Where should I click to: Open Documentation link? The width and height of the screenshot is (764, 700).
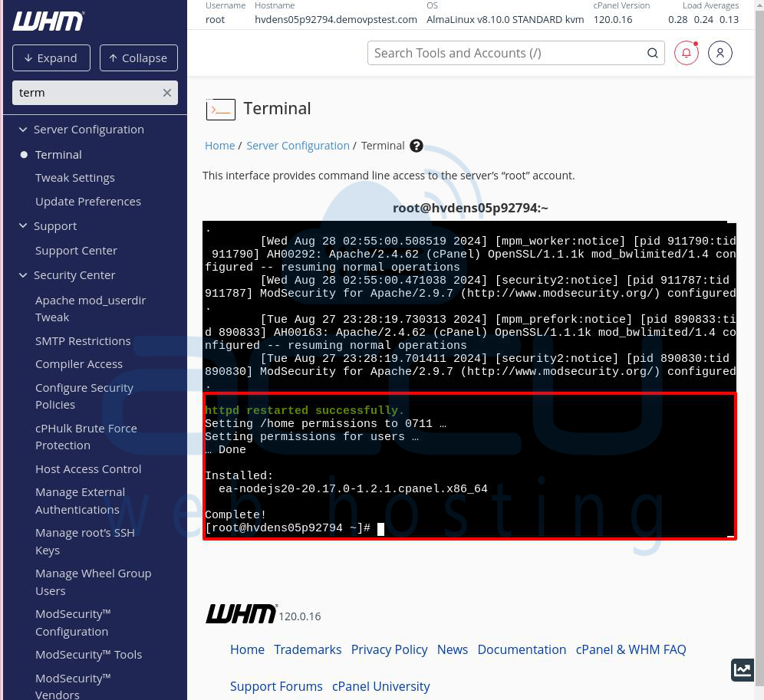pos(522,649)
